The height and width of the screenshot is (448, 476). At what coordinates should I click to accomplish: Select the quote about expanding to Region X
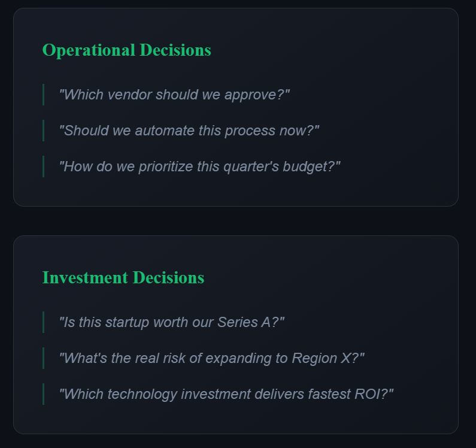211,358
